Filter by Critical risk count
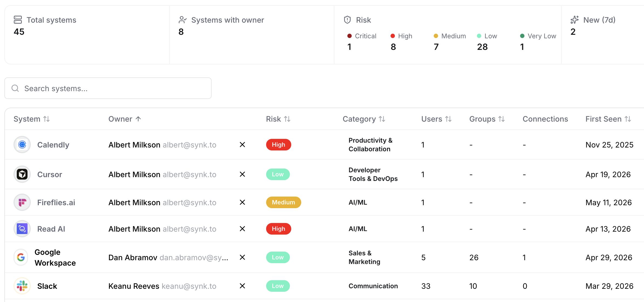 tap(362, 42)
